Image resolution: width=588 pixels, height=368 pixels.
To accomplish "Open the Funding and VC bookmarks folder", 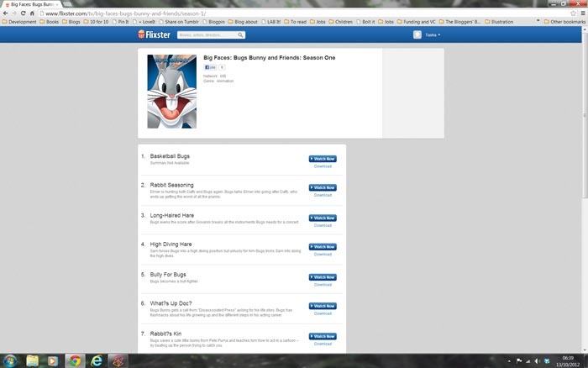I will [417, 22].
